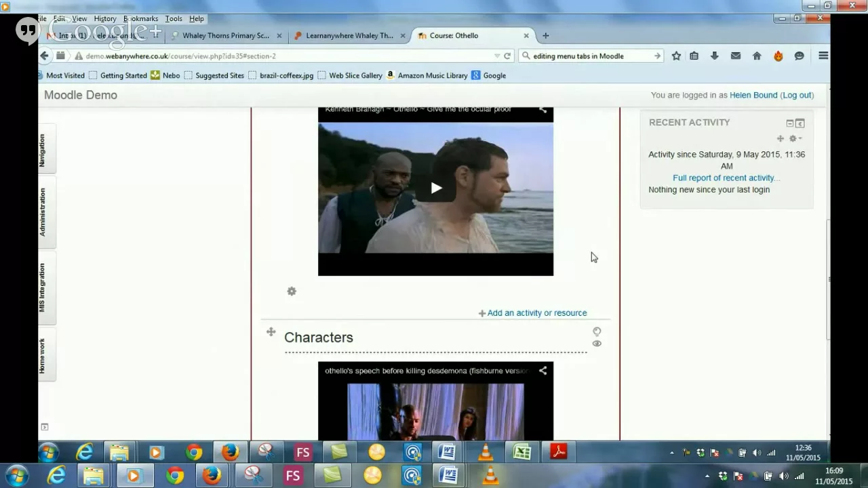The height and width of the screenshot is (488, 868).
Task: Open the brazil-coffeex.jpg bookmark
Action: coord(281,76)
